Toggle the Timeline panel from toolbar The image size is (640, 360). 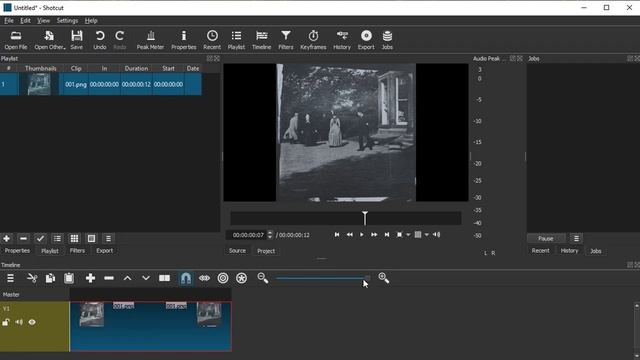tap(262, 40)
